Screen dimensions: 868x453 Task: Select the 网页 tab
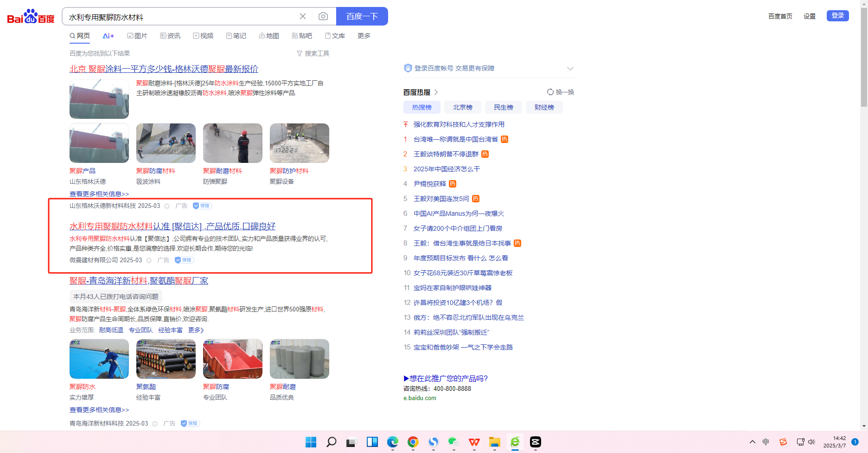click(x=80, y=36)
